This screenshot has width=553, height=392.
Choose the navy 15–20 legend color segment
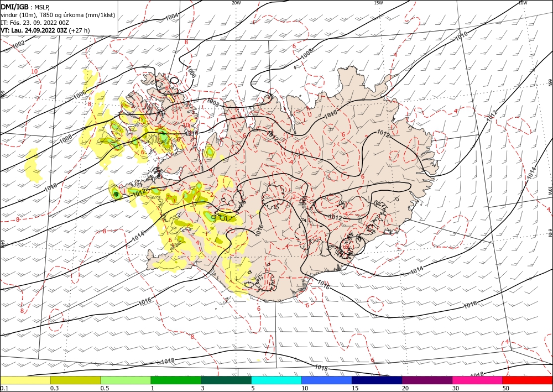(x=377, y=380)
